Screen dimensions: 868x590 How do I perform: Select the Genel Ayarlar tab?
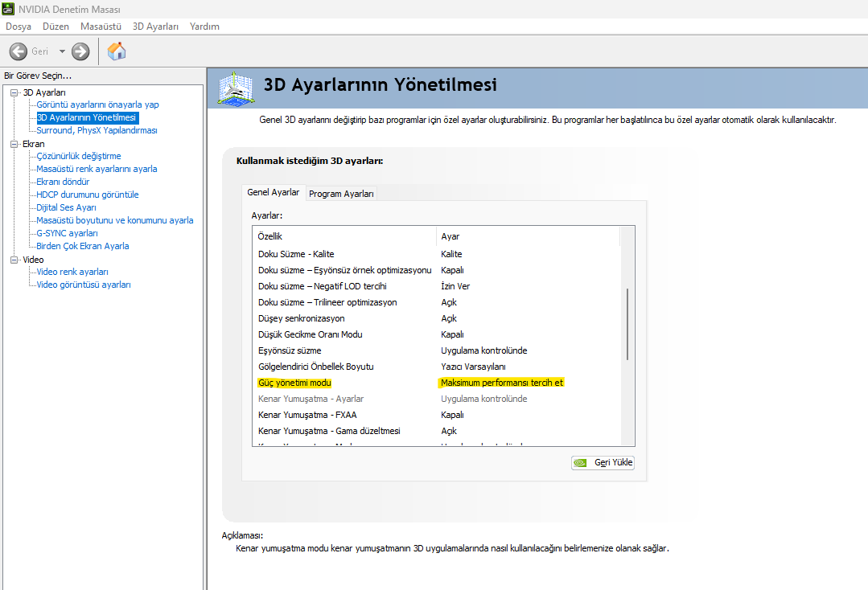[x=273, y=192]
